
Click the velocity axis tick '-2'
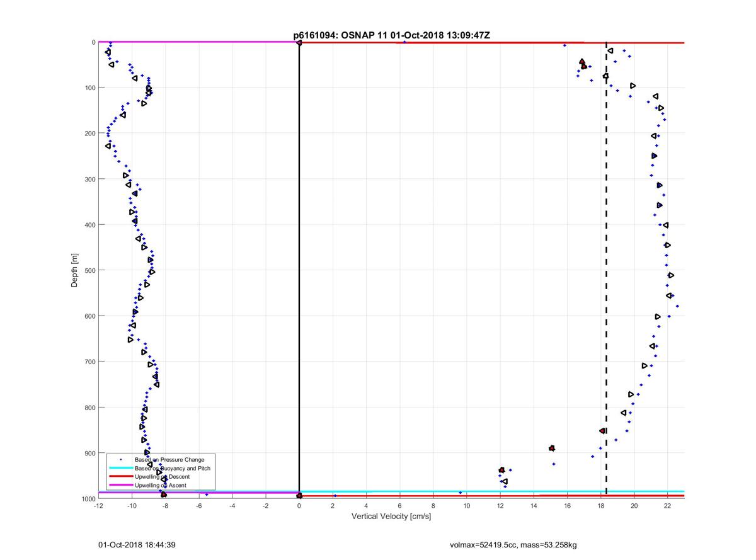coord(265,505)
